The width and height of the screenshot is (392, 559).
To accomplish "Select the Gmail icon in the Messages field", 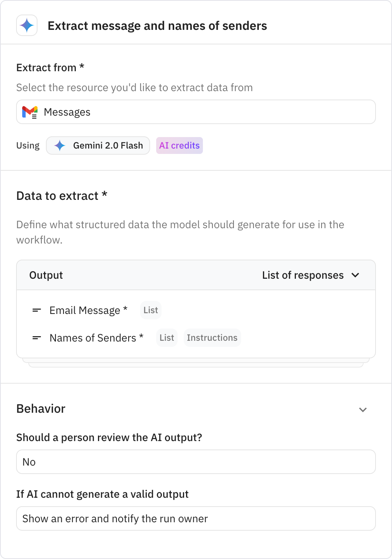I will [31, 112].
